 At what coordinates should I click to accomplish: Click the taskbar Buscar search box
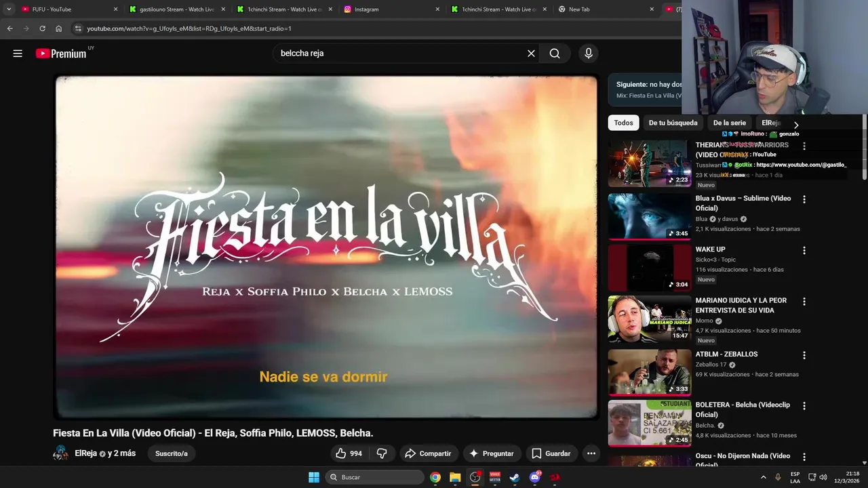pyautogui.click(x=375, y=477)
